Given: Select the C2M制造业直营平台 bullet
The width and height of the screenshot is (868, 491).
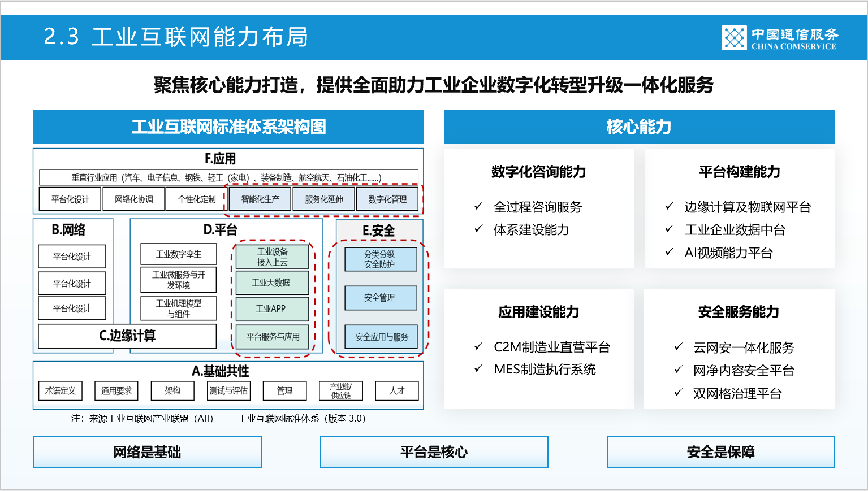Looking at the screenshot, I should click(552, 347).
